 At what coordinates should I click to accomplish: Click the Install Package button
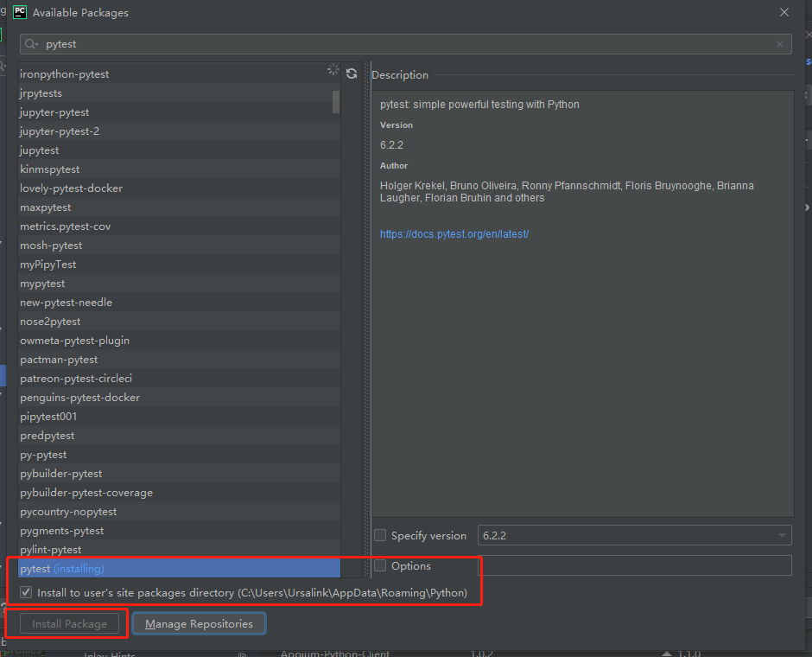pyautogui.click(x=69, y=623)
